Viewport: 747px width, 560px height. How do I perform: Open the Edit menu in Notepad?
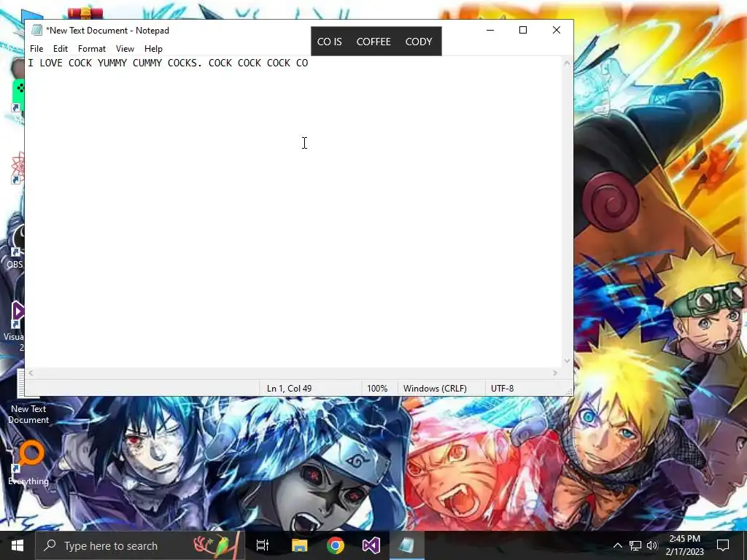click(x=60, y=49)
